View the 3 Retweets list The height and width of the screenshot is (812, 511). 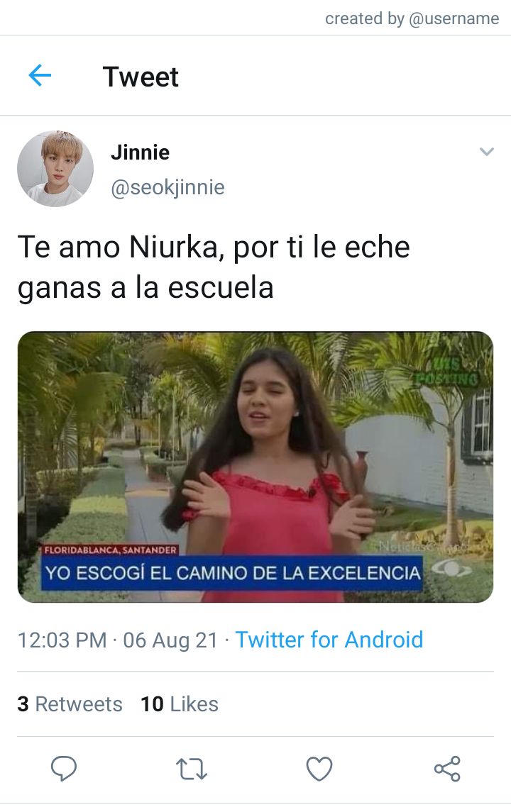pos(70,704)
